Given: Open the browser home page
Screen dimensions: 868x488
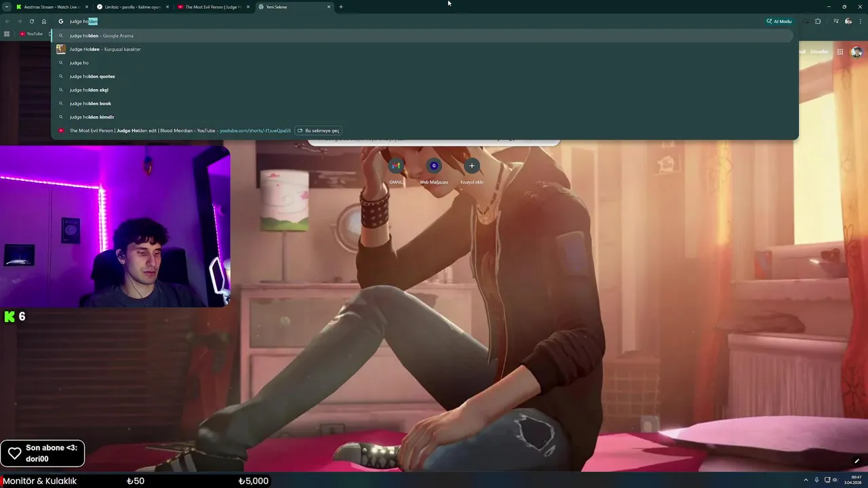Looking at the screenshot, I should (44, 21).
